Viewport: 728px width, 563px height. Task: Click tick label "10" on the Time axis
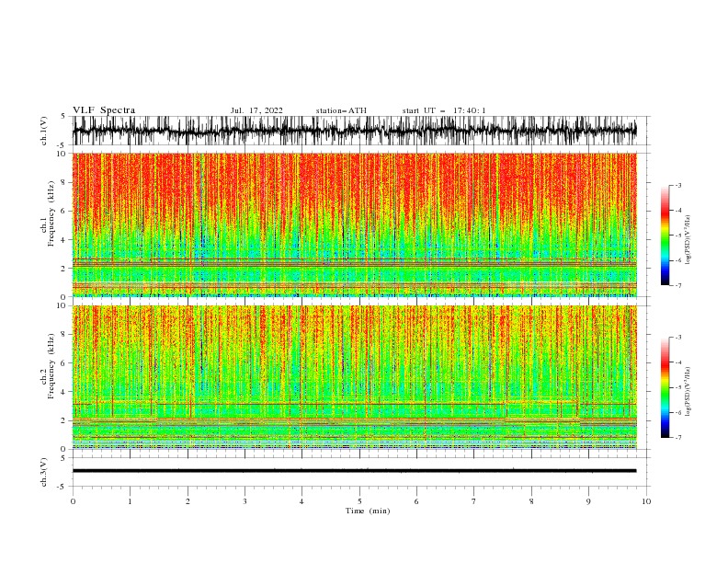[646, 501]
